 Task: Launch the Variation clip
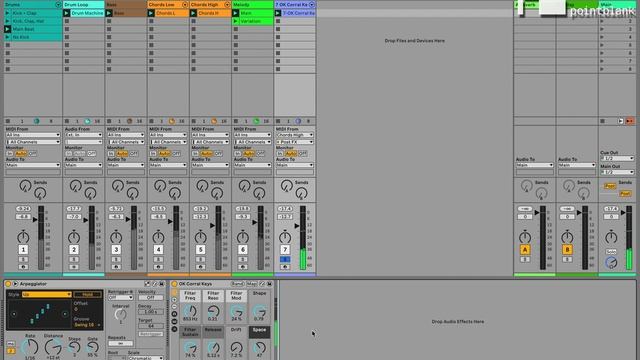tap(236, 21)
